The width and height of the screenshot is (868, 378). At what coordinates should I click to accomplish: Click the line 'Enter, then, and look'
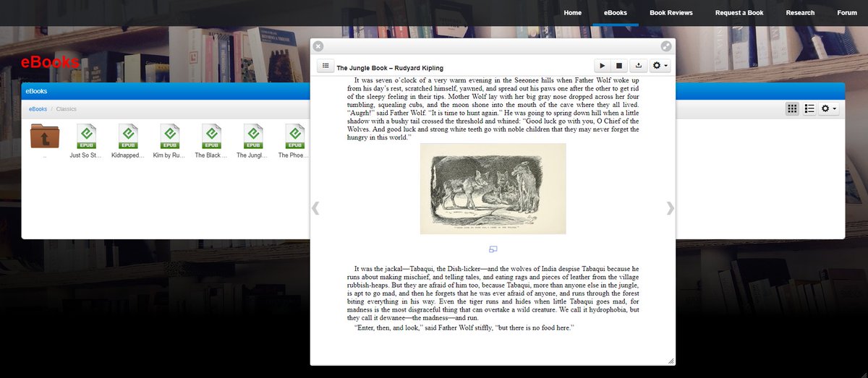click(x=464, y=328)
